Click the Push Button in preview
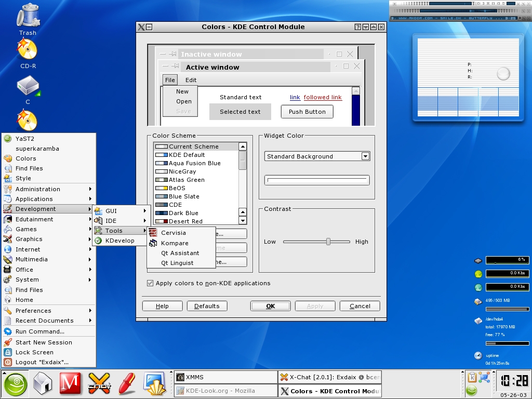 [307, 112]
